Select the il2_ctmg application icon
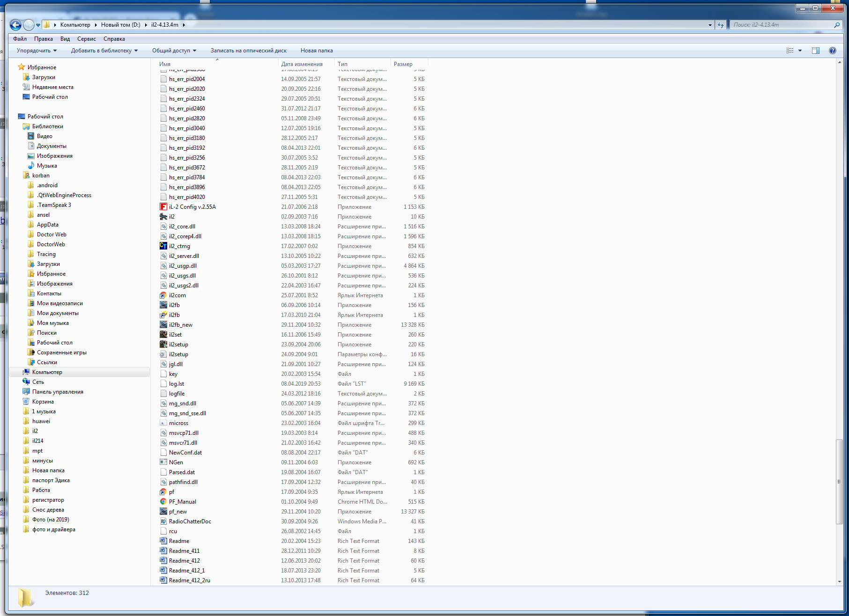 click(x=163, y=246)
